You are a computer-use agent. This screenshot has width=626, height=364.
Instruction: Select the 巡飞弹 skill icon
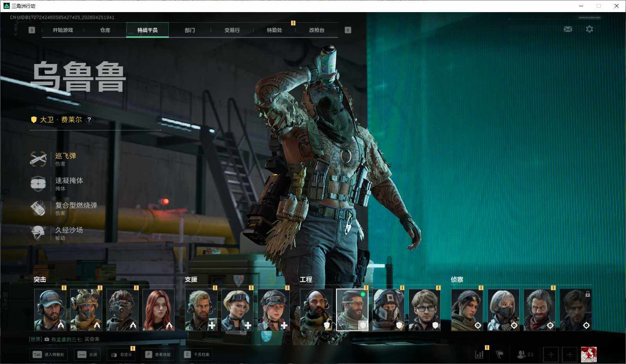click(38, 159)
